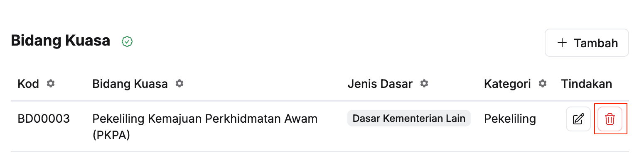Click the Bidang Kuasa section title
Screen dimensions: 644x160
coord(60,41)
